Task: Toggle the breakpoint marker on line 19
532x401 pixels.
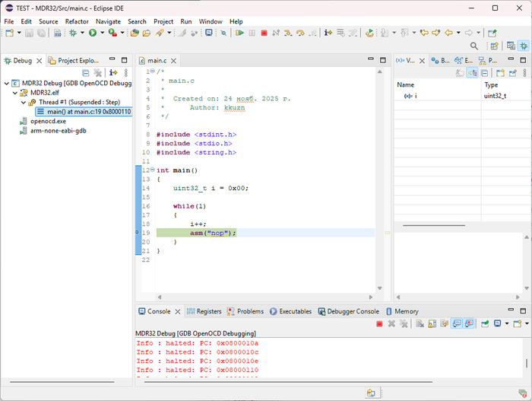Action: pyautogui.click(x=138, y=233)
